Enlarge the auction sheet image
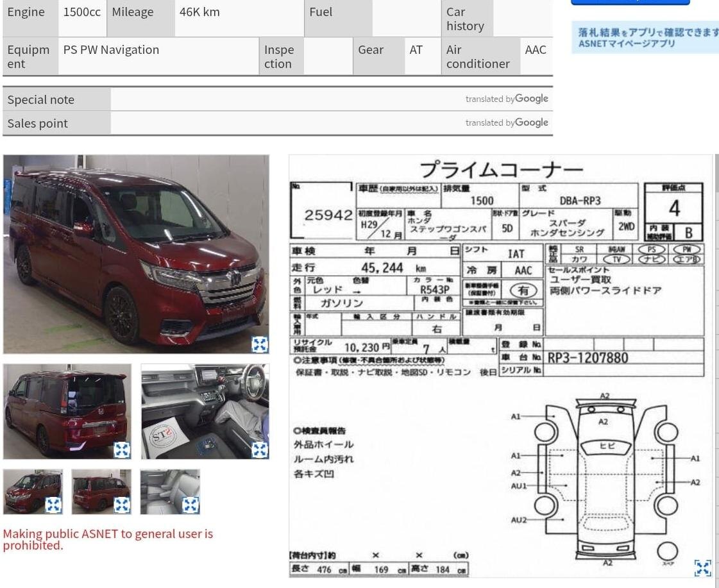This screenshot has height=588, width=719. point(702,568)
